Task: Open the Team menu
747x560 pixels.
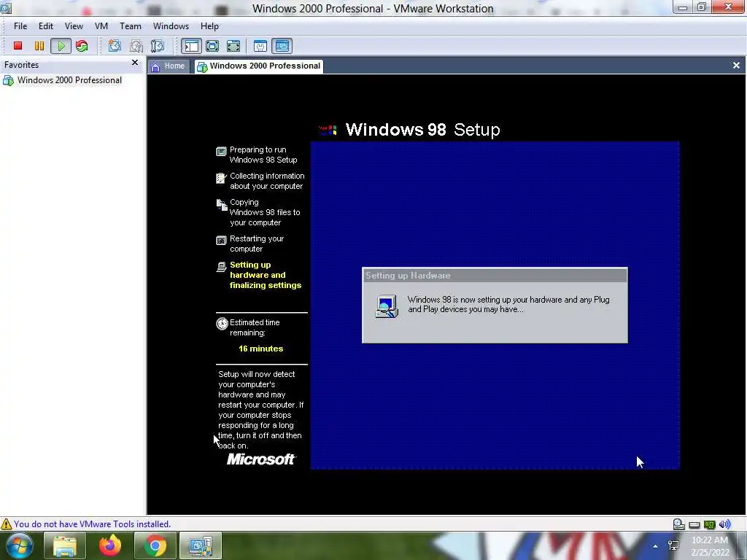Action: pos(130,26)
